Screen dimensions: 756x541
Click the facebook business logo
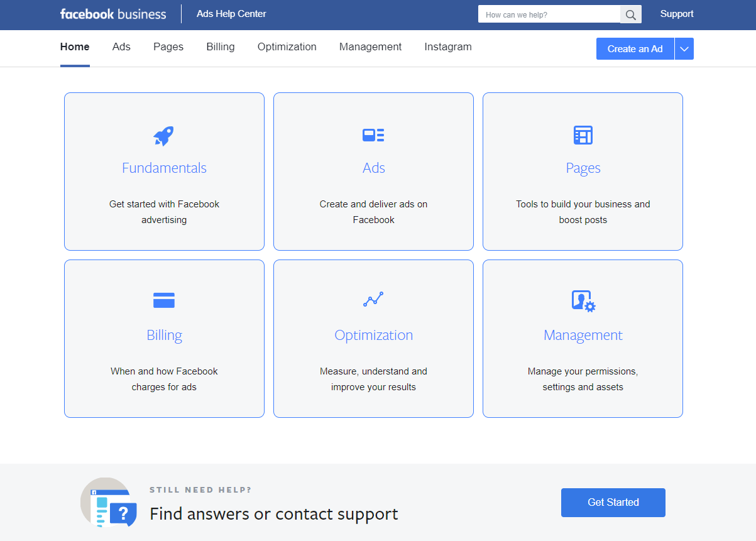pos(113,14)
